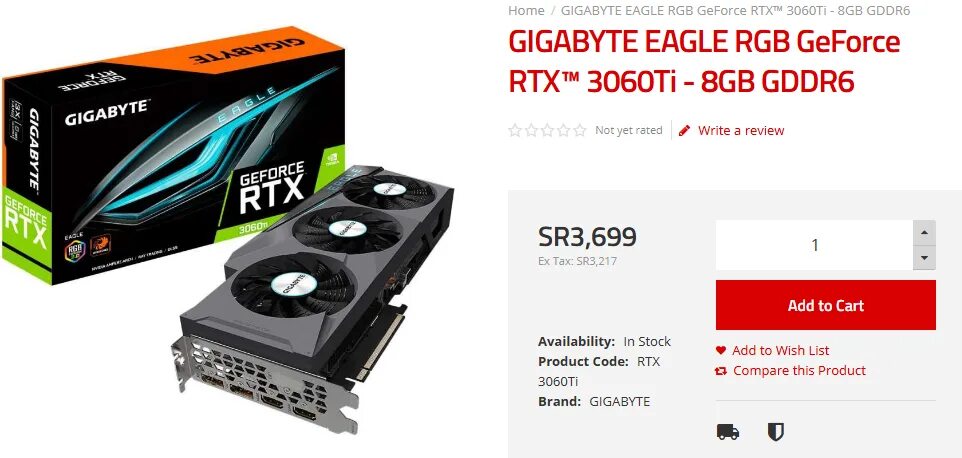Click the red product title heading
Viewport: 962px width, 458px height.
tap(704, 62)
